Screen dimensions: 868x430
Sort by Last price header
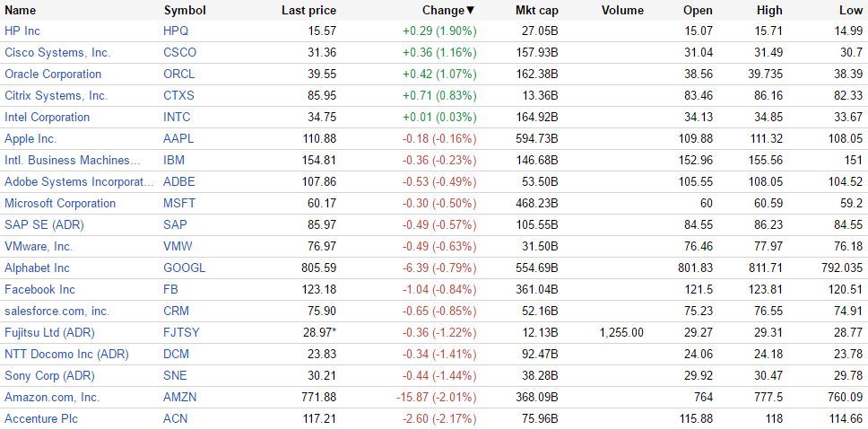point(308,10)
